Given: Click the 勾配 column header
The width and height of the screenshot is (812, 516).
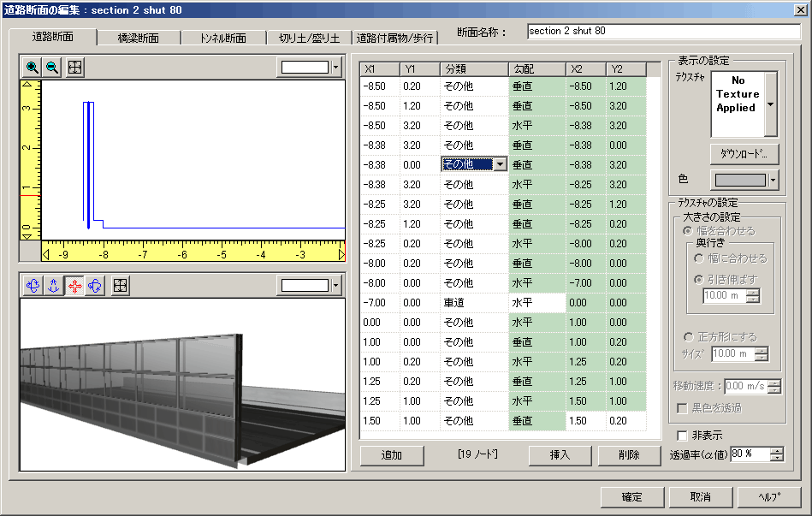Looking at the screenshot, I should 537,69.
